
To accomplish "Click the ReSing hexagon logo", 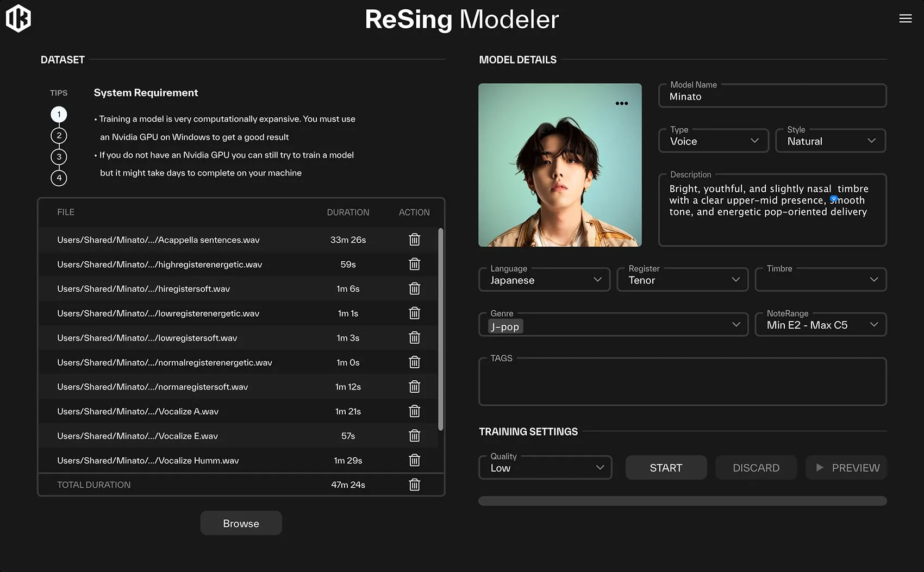I will coord(18,18).
